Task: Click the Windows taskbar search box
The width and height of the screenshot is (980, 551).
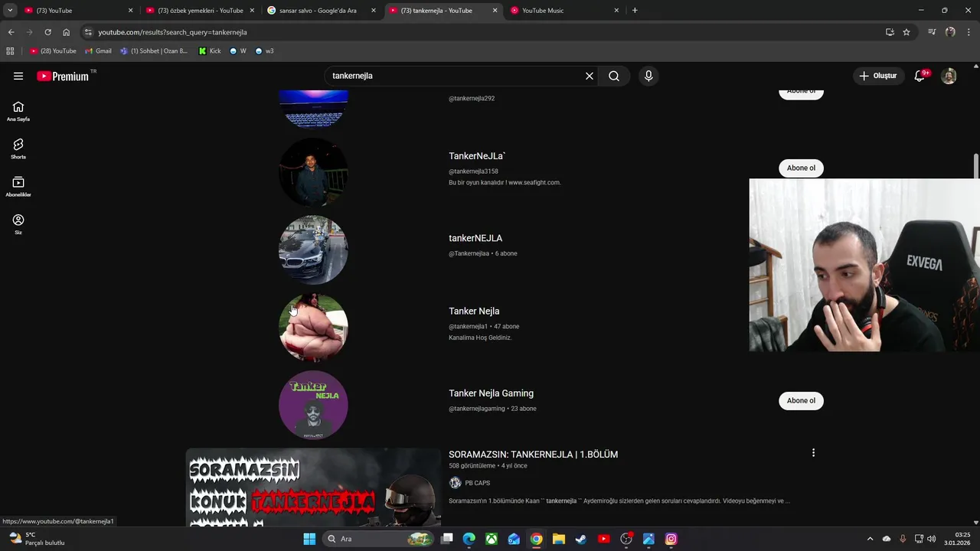Action: [x=379, y=539]
